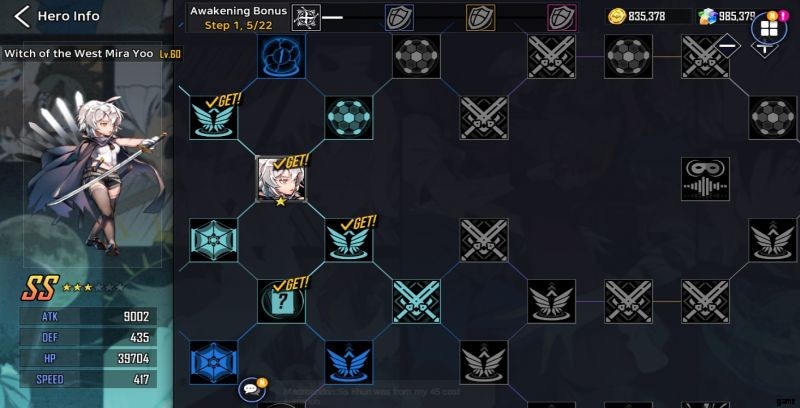Select the blue spiral shield node at top
The image size is (800, 408).
pos(281,56)
